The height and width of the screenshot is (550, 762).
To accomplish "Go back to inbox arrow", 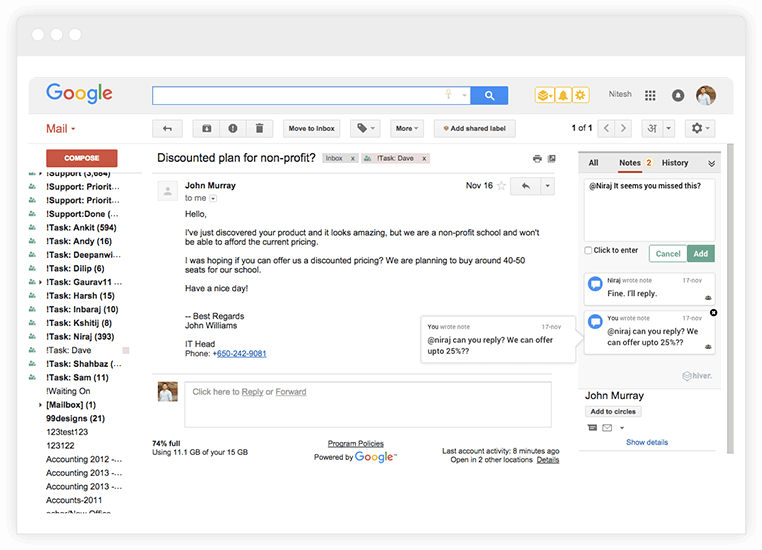I will (167, 128).
